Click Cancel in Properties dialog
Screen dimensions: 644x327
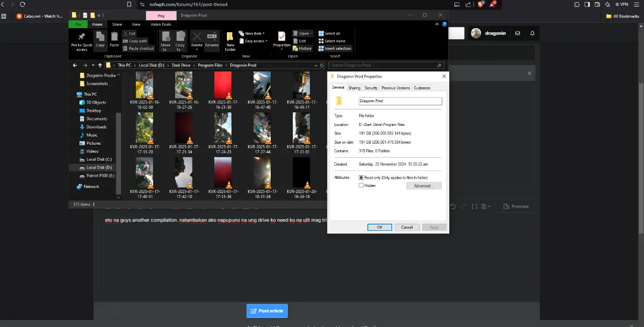click(407, 227)
